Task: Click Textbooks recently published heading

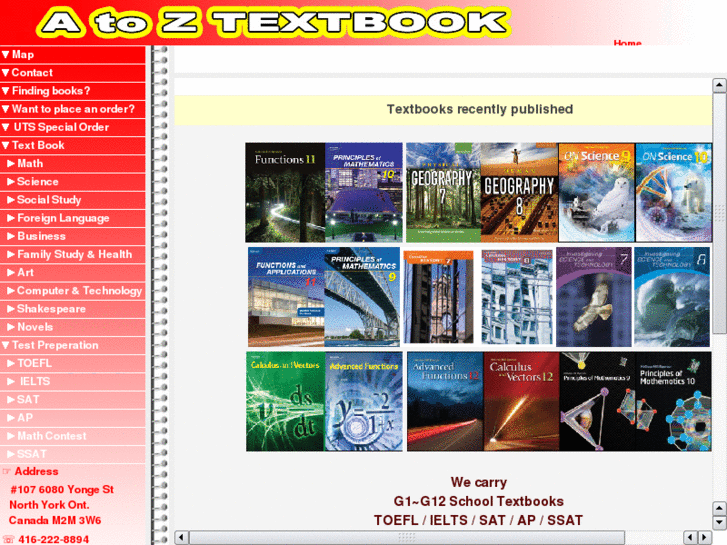Action: click(480, 109)
